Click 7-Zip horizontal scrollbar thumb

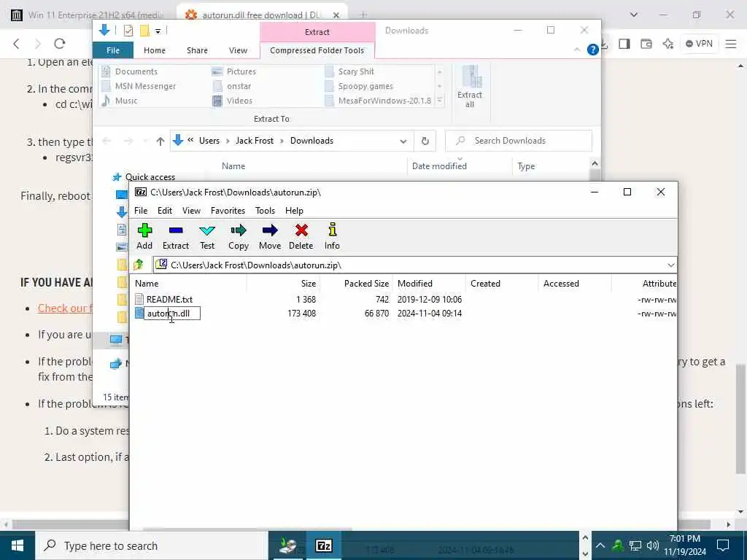coord(247,529)
